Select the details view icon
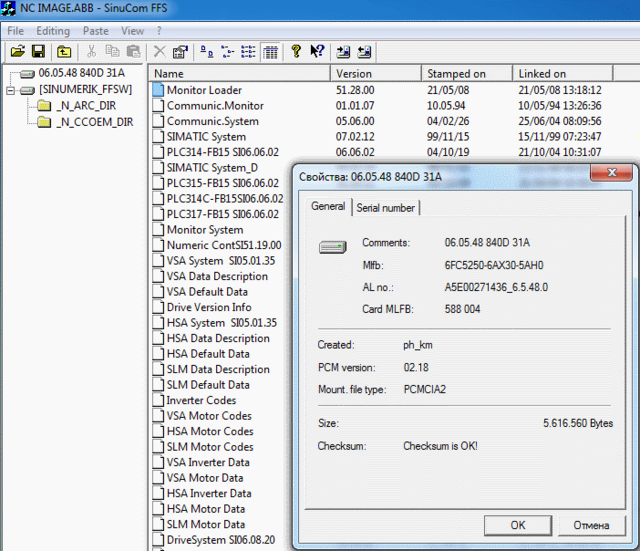This screenshot has width=640, height=551. tap(270, 52)
